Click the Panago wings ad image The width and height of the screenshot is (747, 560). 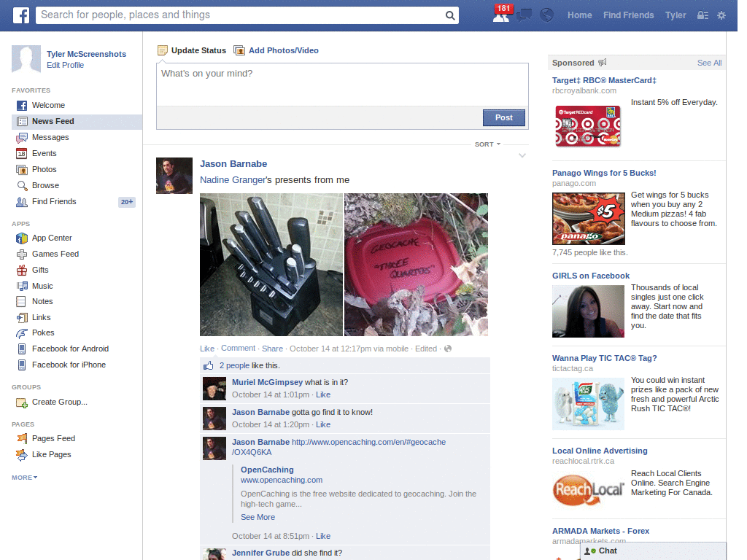[589, 219]
